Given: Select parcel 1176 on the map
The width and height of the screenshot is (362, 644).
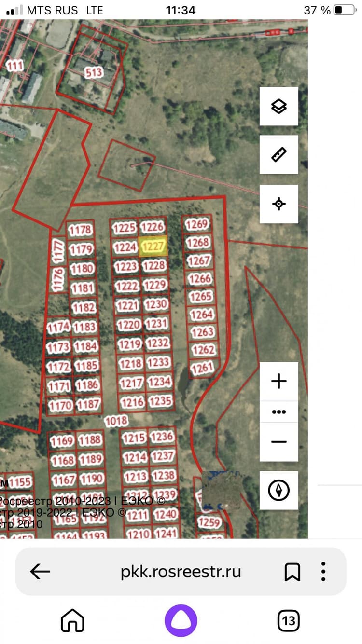Looking at the screenshot, I should tap(57, 280).
